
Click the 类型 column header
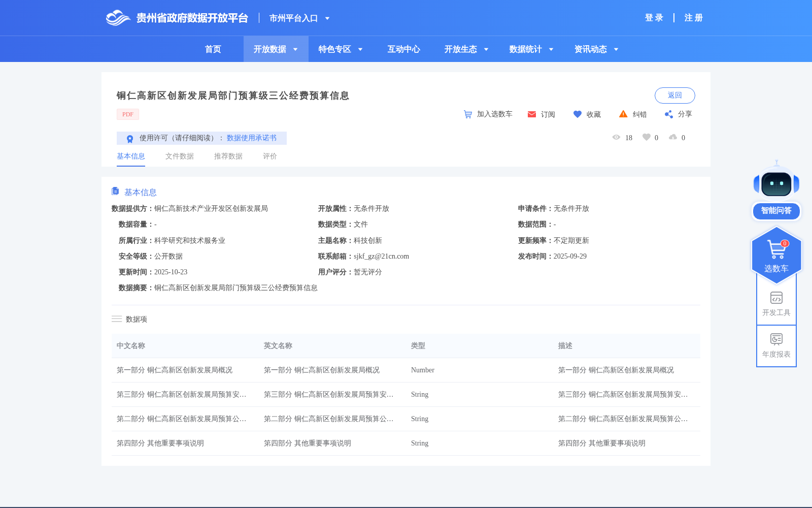tap(418, 346)
